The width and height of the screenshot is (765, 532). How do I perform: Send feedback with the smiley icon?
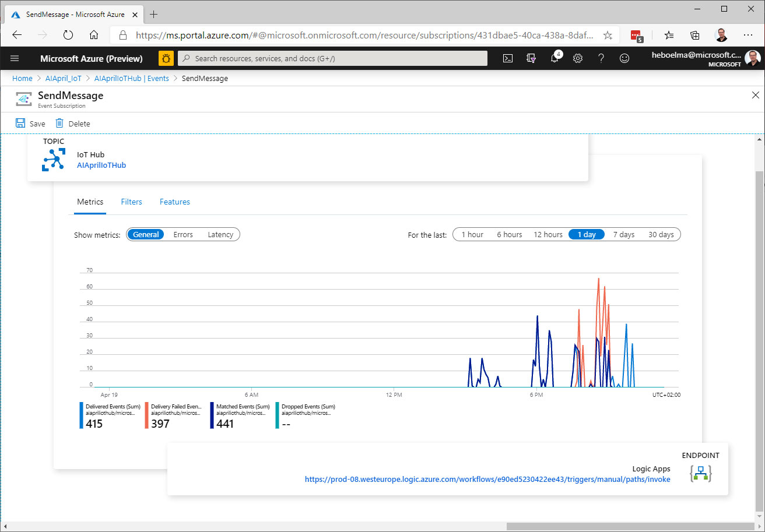pos(624,58)
